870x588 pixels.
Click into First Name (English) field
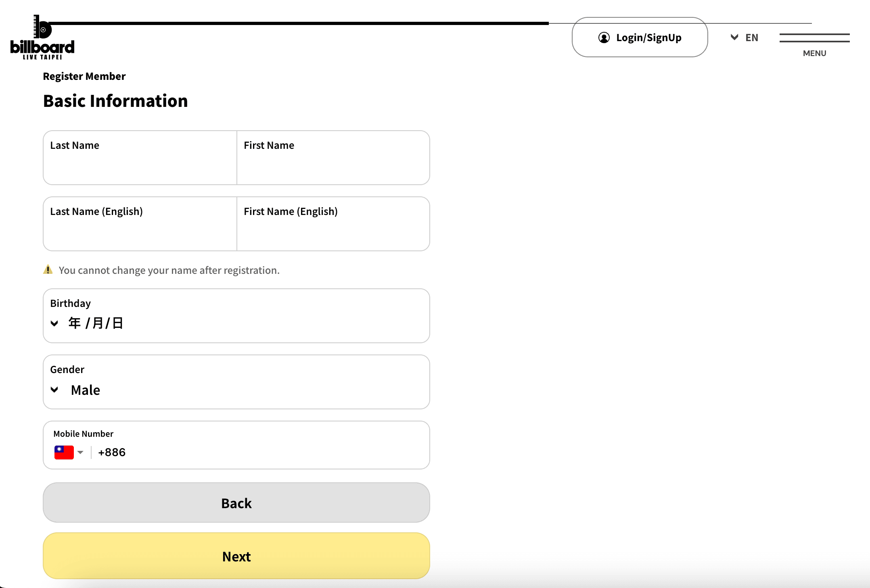(333, 232)
